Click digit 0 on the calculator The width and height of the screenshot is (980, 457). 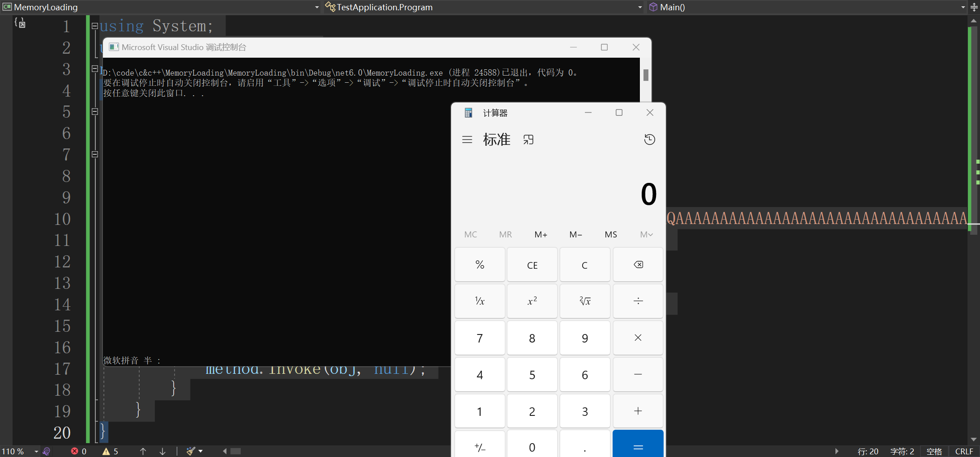point(532,444)
